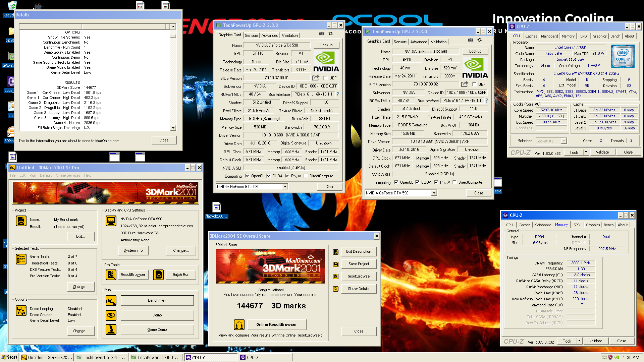Toggle OpenCL checkbox in first GPU-Z window

pos(247,176)
